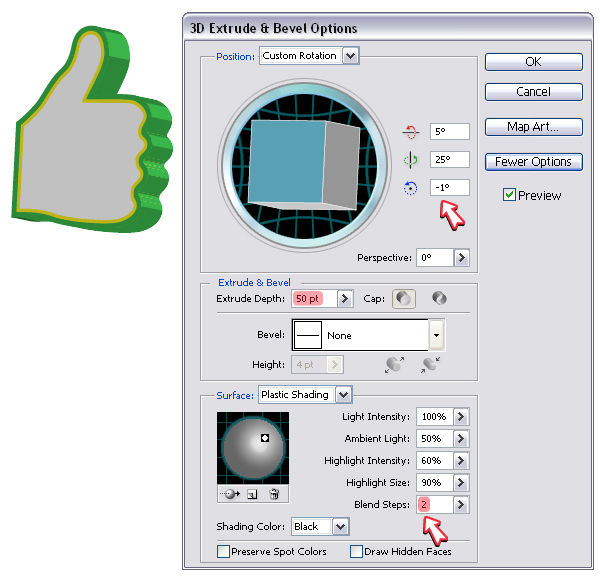
Task: Click the bevel None preview swatch
Action: (x=308, y=335)
